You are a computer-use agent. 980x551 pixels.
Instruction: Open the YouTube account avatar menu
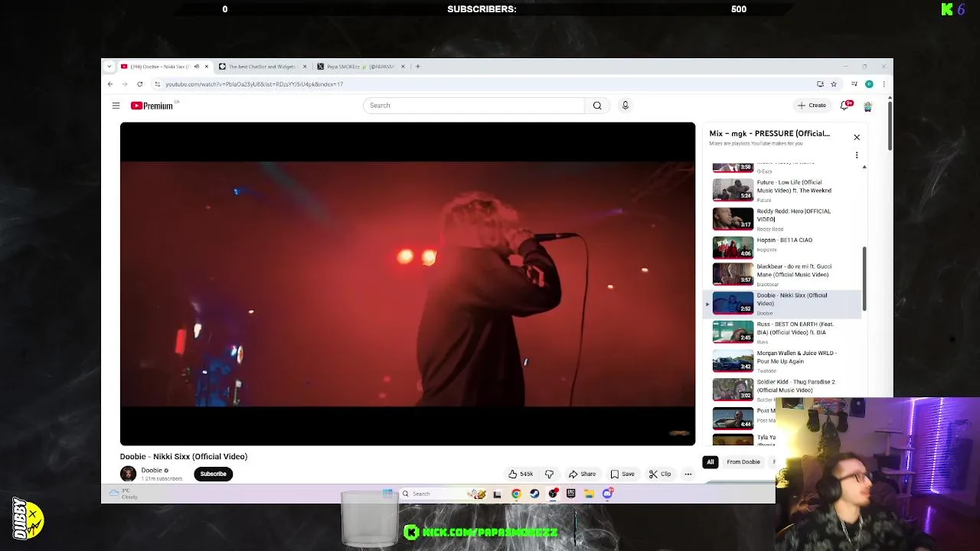click(867, 106)
